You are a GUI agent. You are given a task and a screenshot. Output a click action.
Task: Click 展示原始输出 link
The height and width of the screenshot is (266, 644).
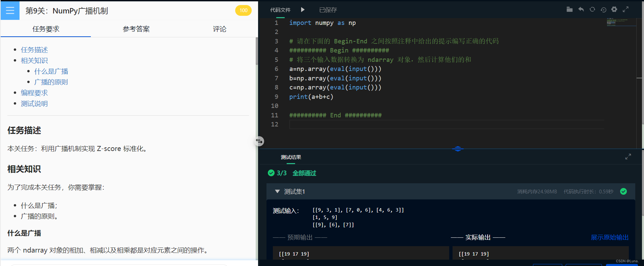(x=610, y=237)
